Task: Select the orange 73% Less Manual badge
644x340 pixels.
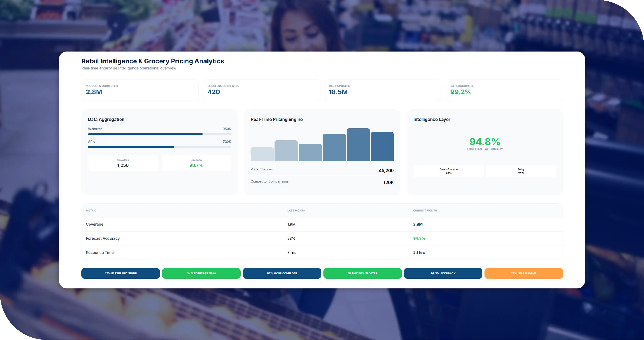Action: (524, 273)
